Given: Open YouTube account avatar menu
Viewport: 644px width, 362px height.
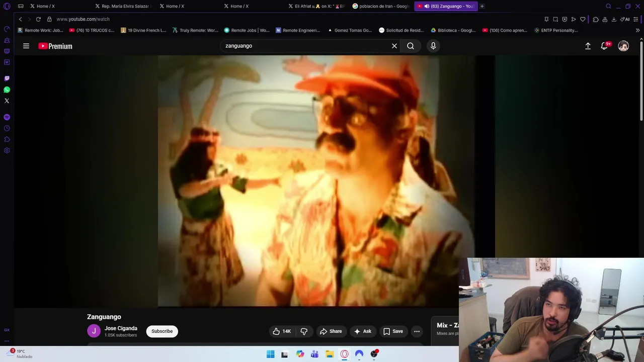Looking at the screenshot, I should point(623,46).
